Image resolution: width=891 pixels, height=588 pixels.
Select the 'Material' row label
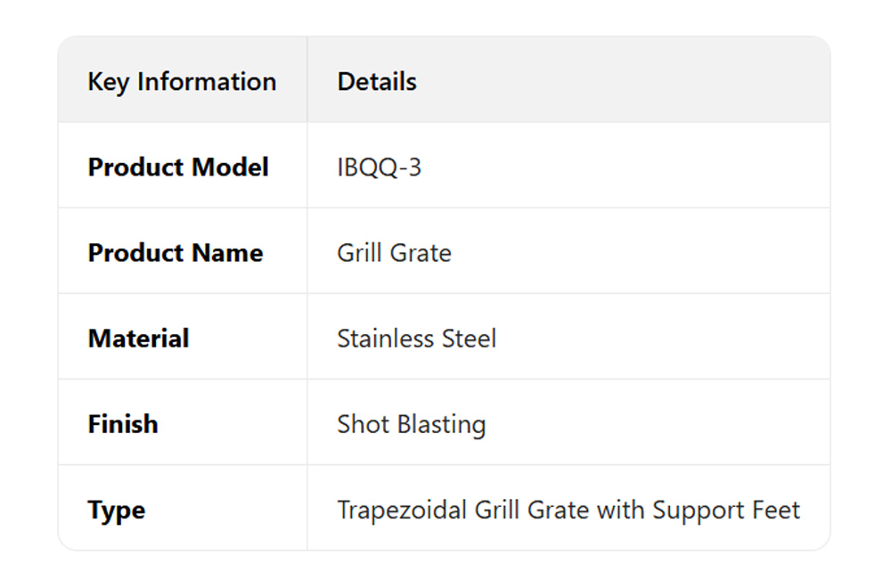138,338
